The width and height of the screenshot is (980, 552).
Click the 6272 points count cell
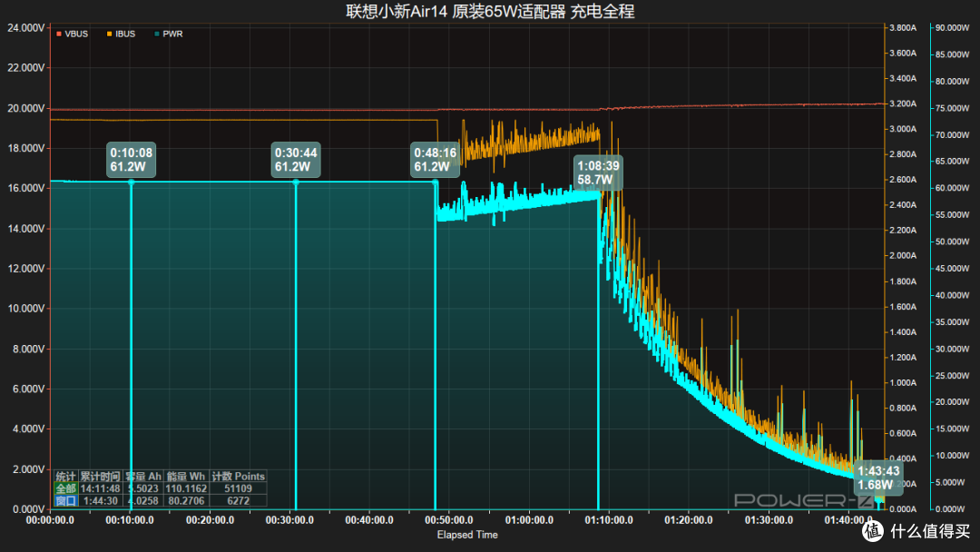pos(238,501)
